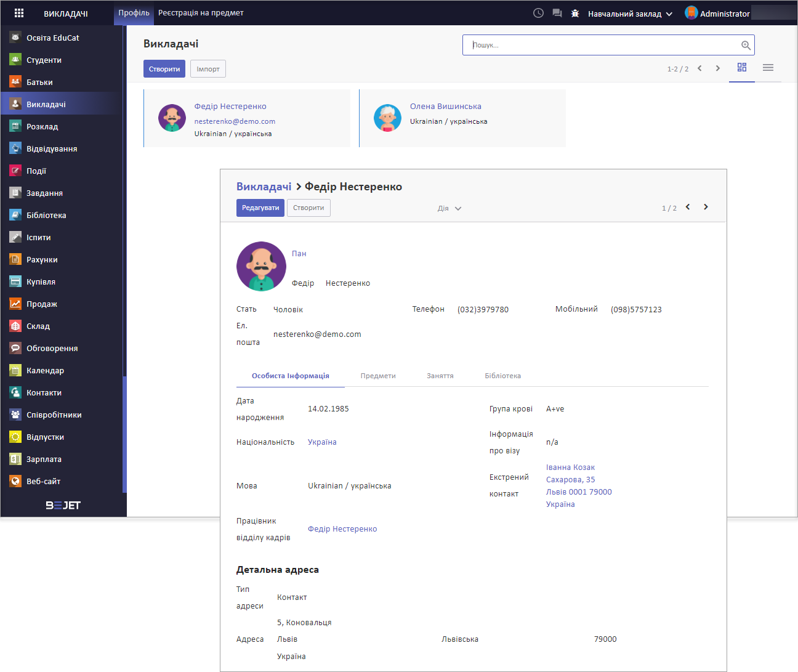Image resolution: width=798 pixels, height=672 pixels.
Task: Go to previous page in teacher list
Action: pos(699,68)
